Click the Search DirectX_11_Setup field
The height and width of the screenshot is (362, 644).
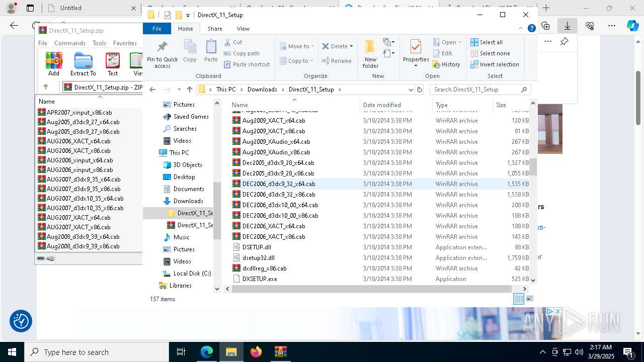[480, 89]
